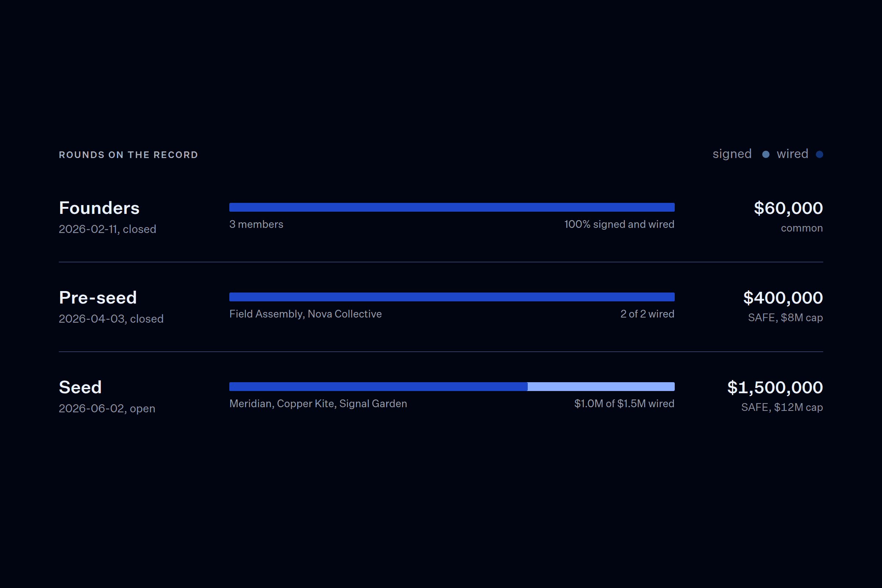Viewport: 882px width, 588px height.
Task: Click the lighter signed-only segment of the Seed bar
Action: click(x=601, y=387)
